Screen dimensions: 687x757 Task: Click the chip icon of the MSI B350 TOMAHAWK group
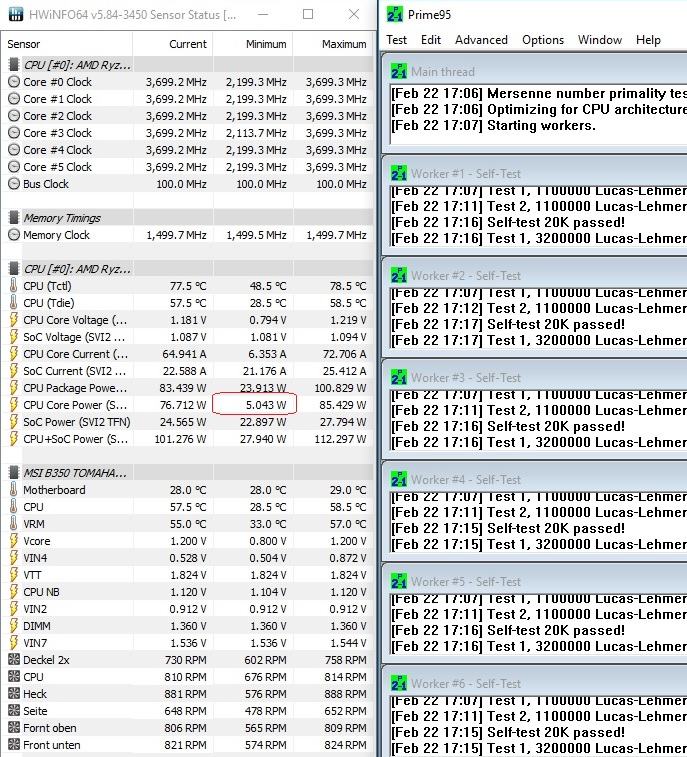point(14,473)
